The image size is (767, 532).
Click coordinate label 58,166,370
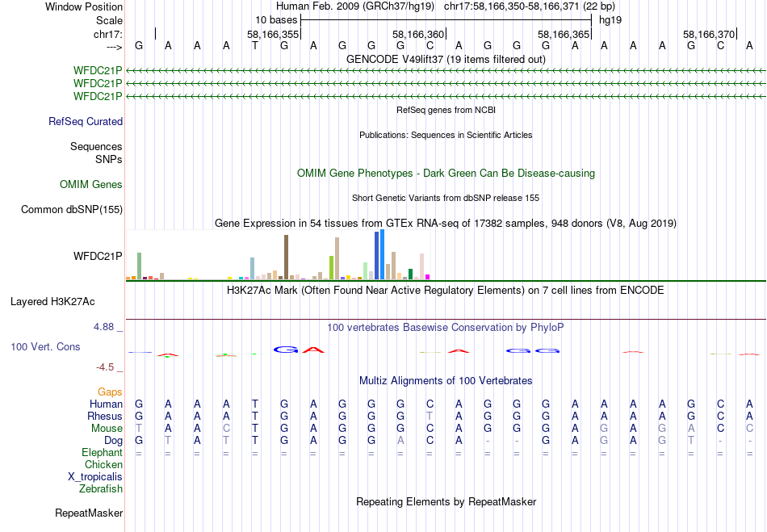pos(709,34)
